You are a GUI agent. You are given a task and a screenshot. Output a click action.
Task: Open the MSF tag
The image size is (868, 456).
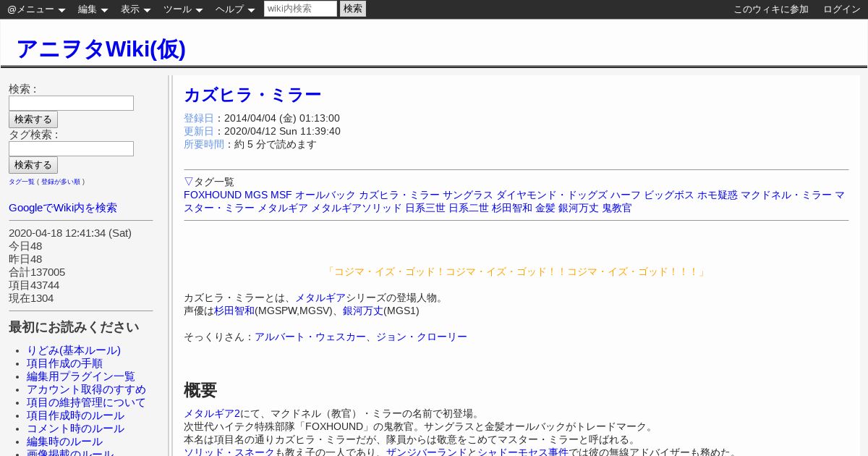coord(281,195)
